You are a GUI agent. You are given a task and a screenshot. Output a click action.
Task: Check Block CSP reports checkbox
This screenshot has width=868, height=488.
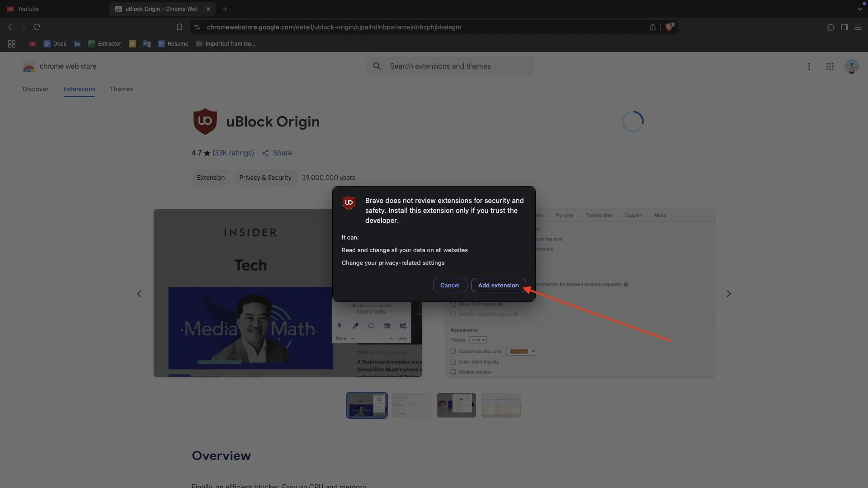453,305
